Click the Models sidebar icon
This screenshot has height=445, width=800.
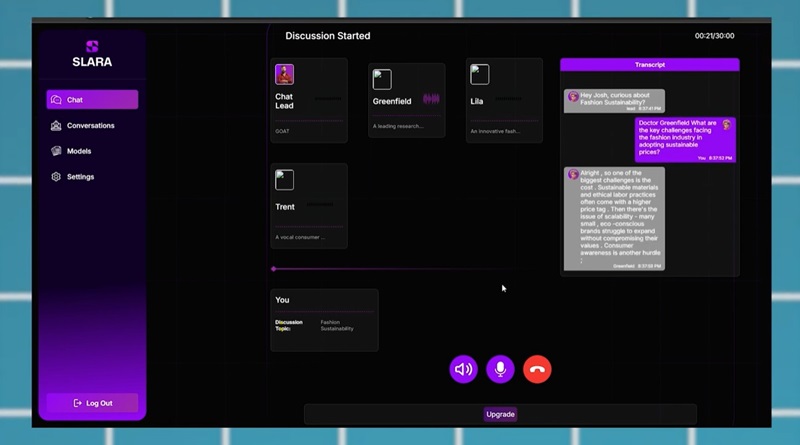point(57,151)
